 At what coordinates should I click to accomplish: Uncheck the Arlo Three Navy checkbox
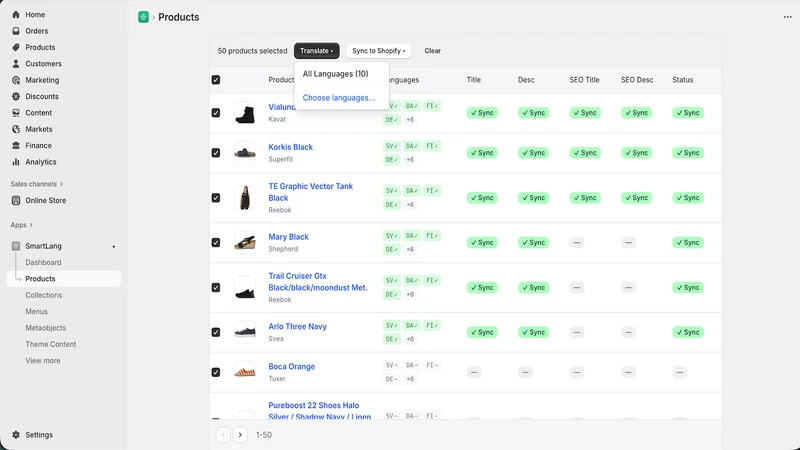click(x=216, y=332)
